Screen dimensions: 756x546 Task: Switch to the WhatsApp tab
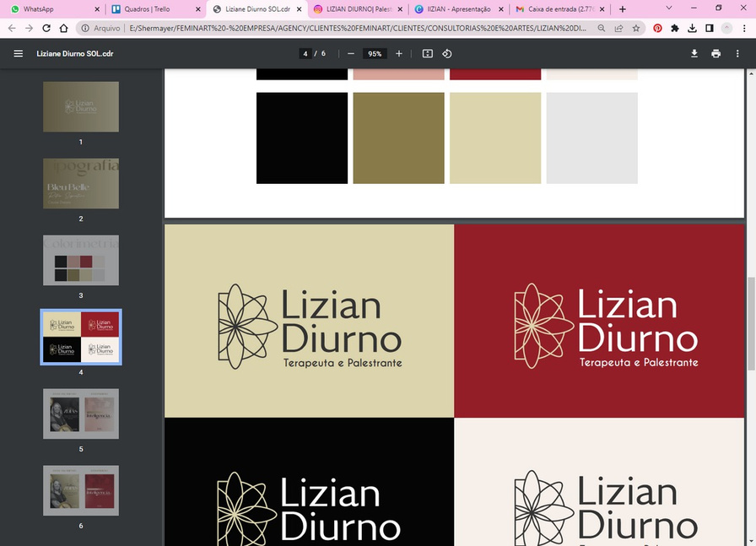point(49,9)
